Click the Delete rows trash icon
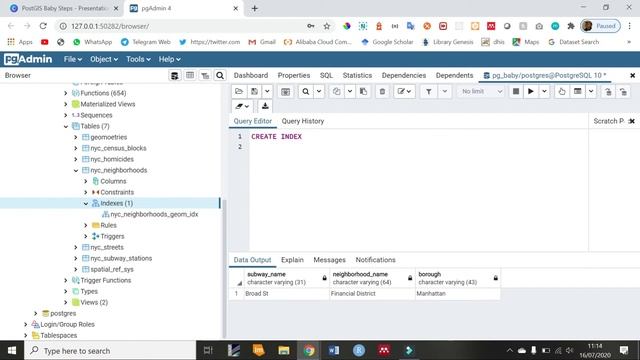640x360 pixels. [382, 91]
